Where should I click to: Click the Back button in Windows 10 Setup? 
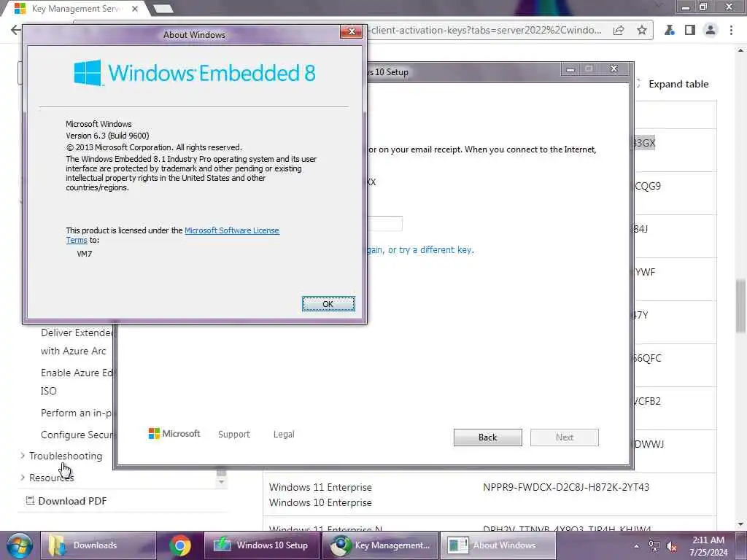[x=487, y=437]
